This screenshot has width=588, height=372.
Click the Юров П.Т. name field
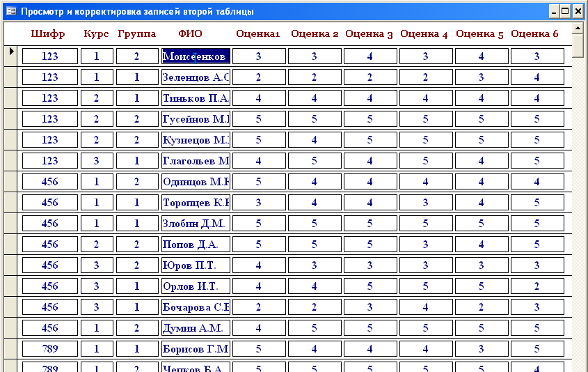point(196,265)
